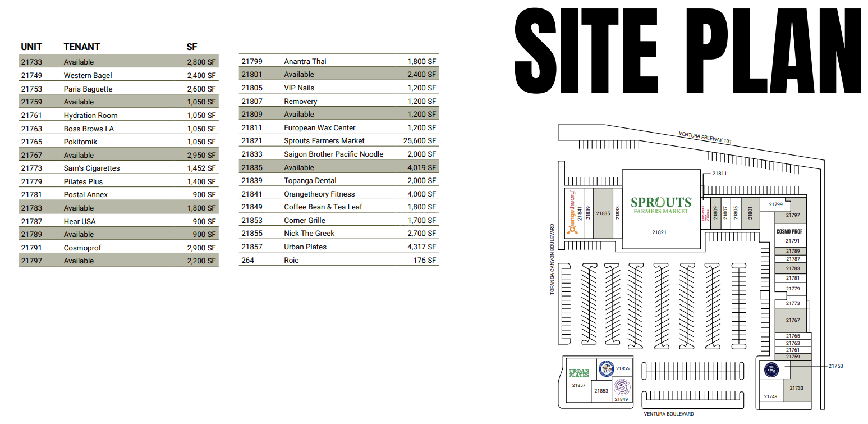This screenshot has height=424, width=868.
Task: Select the round B logo near unit 21753
Action: (x=771, y=370)
